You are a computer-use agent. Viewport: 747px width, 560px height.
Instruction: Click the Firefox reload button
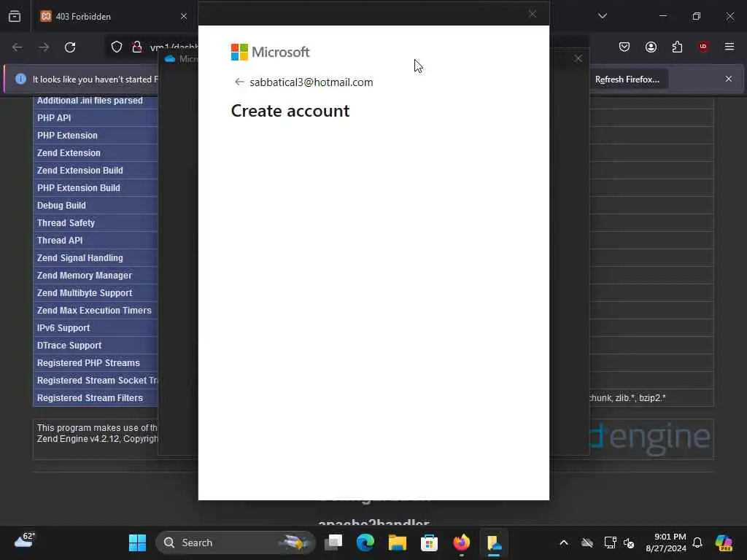(x=70, y=47)
